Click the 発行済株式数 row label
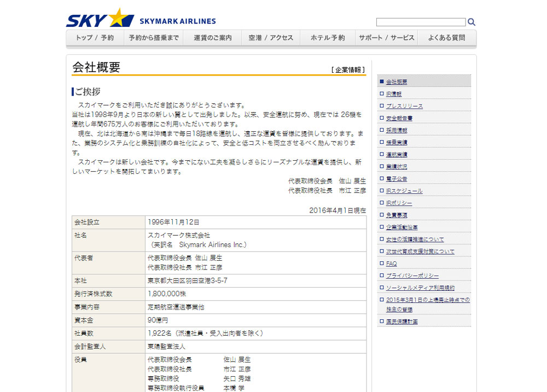Screen dimensions: 547x392 pos(93,294)
